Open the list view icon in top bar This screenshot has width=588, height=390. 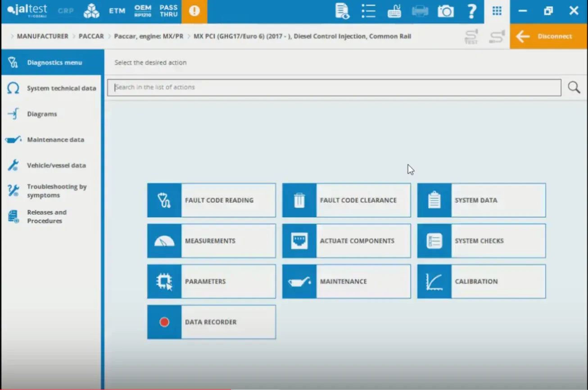click(x=368, y=11)
